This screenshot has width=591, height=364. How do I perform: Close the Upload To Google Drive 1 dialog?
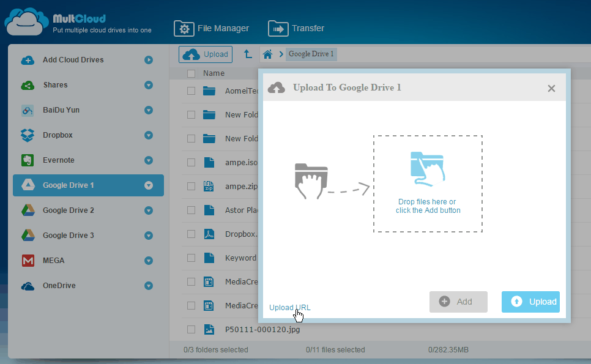point(551,89)
